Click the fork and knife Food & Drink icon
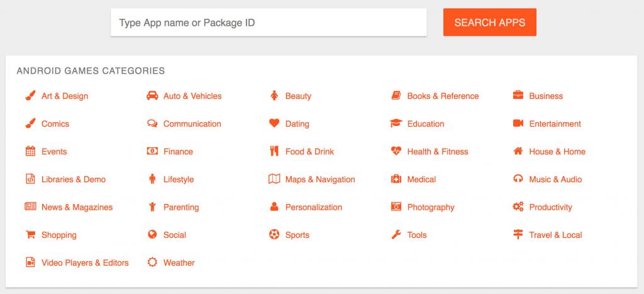The width and height of the screenshot is (644, 294). [x=274, y=152]
